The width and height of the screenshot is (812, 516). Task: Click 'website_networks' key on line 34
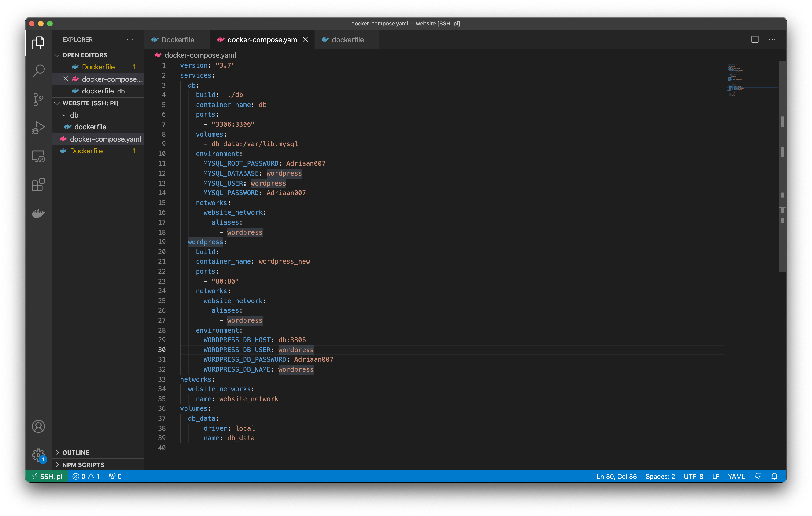(x=219, y=389)
